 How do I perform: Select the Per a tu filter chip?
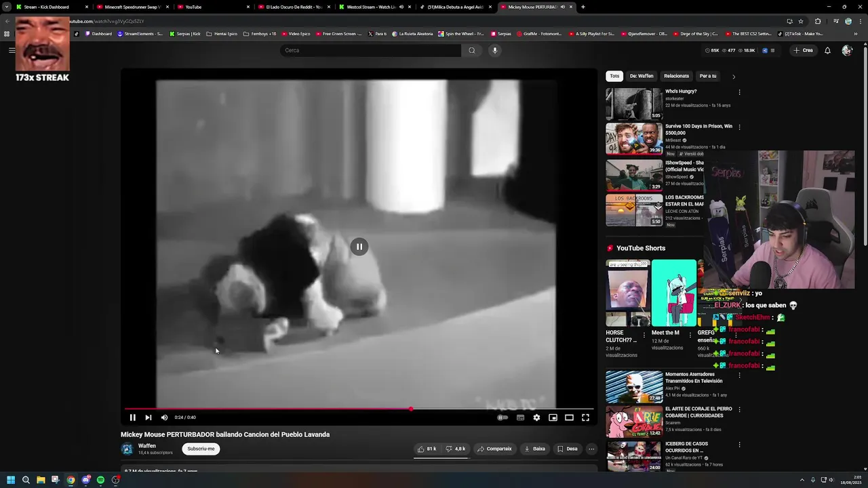pos(708,76)
